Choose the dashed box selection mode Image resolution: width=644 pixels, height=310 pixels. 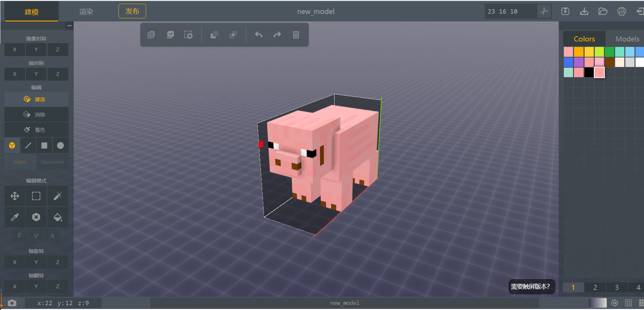36,196
